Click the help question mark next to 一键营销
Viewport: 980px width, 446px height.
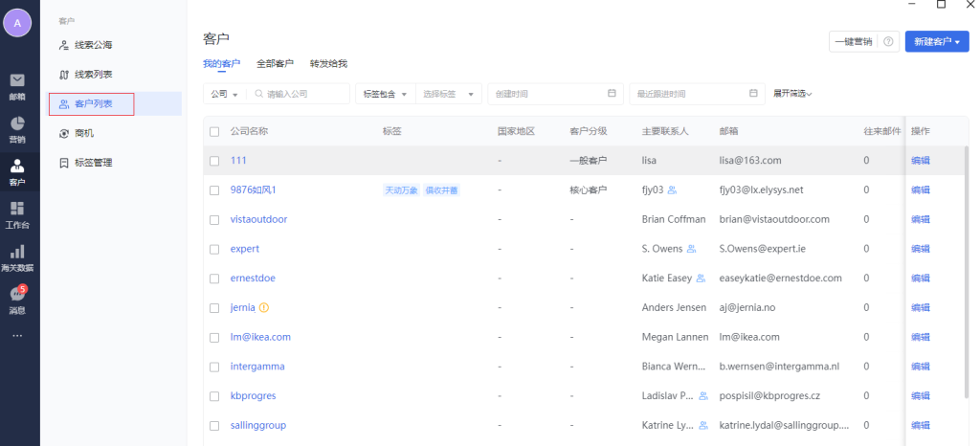point(888,42)
